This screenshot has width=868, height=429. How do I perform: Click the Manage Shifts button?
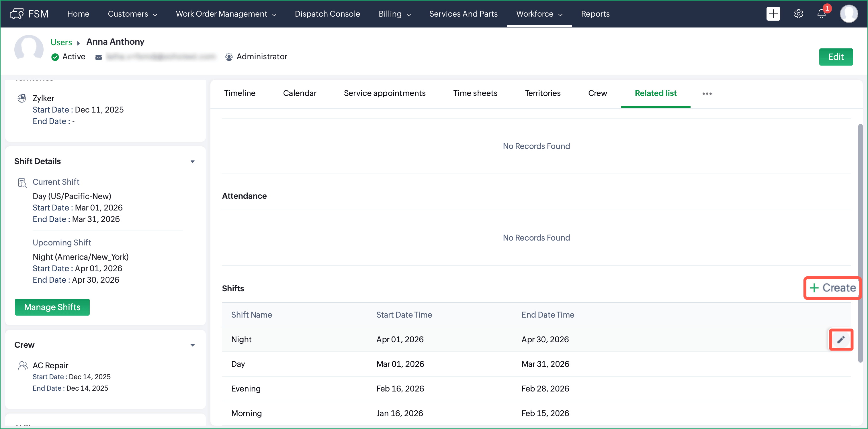point(52,307)
